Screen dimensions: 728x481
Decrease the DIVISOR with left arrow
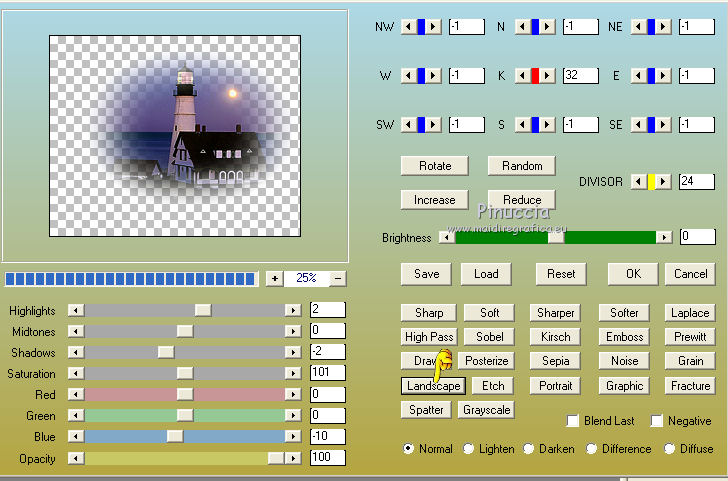pyautogui.click(x=639, y=182)
